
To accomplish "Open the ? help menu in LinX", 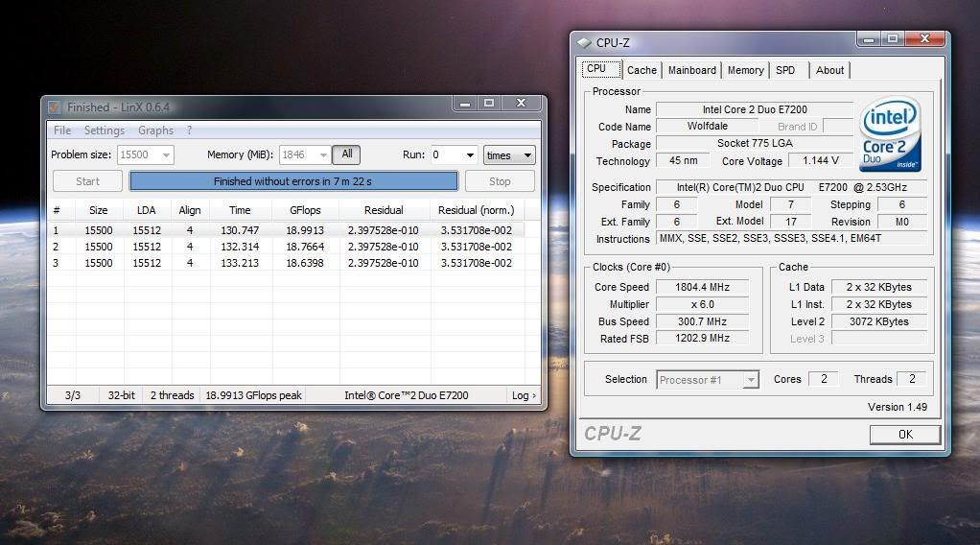I will point(189,130).
